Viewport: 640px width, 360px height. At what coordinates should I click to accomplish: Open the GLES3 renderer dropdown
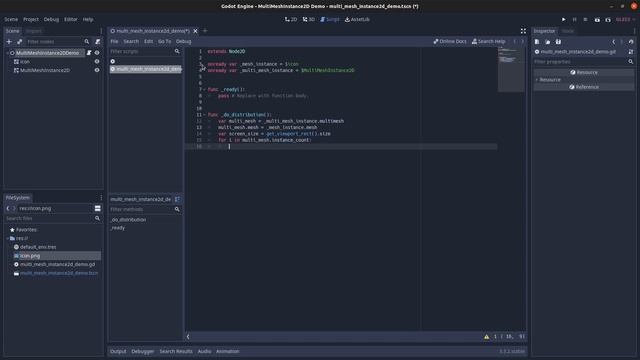625,19
